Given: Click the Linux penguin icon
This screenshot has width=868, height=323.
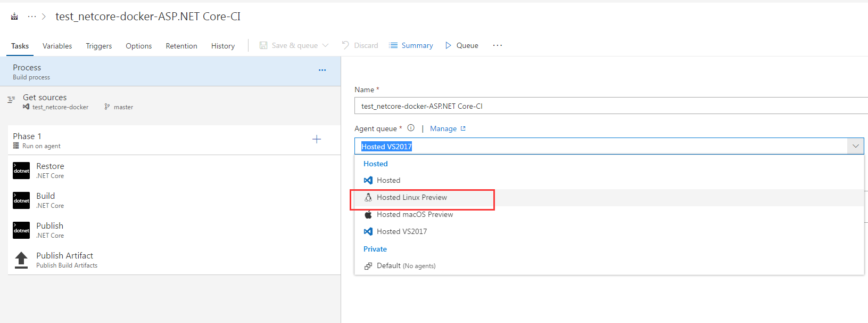Looking at the screenshot, I should coord(368,197).
